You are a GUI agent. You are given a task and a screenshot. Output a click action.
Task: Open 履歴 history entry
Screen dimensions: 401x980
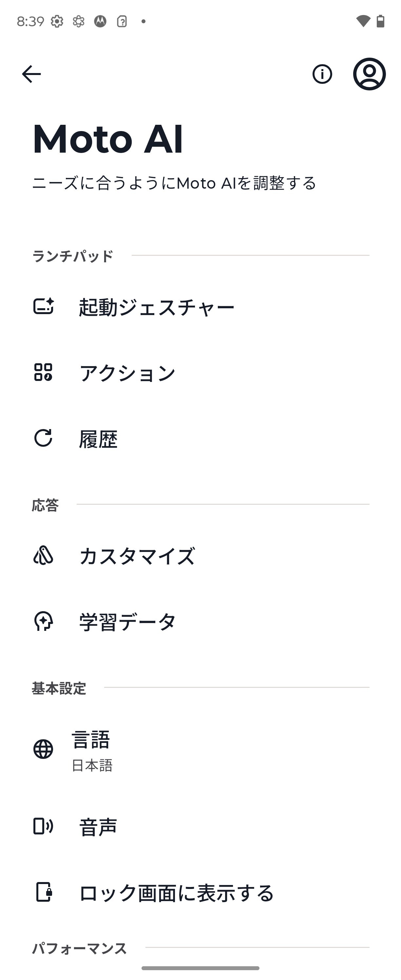coord(98,439)
